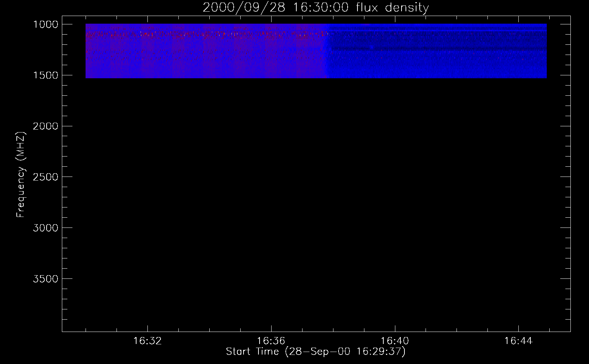
Task: Click the 16:44 time tick label
Action: point(518,341)
